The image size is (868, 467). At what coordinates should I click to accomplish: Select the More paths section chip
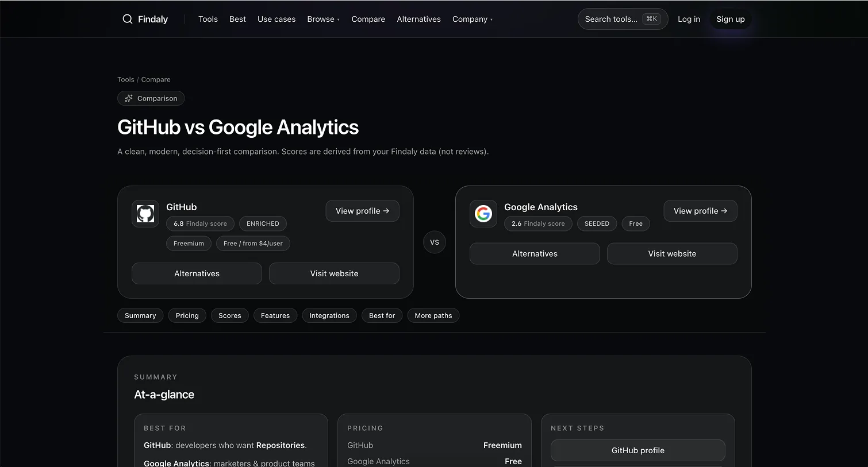click(433, 315)
